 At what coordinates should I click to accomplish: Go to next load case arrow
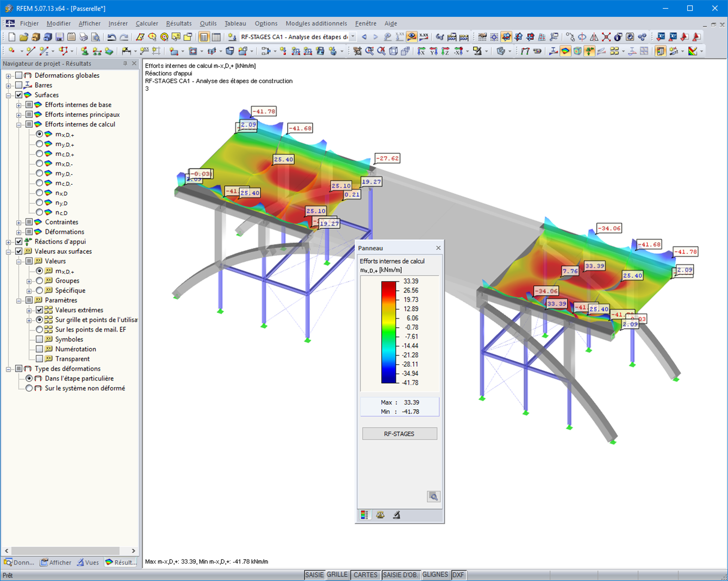(375, 37)
